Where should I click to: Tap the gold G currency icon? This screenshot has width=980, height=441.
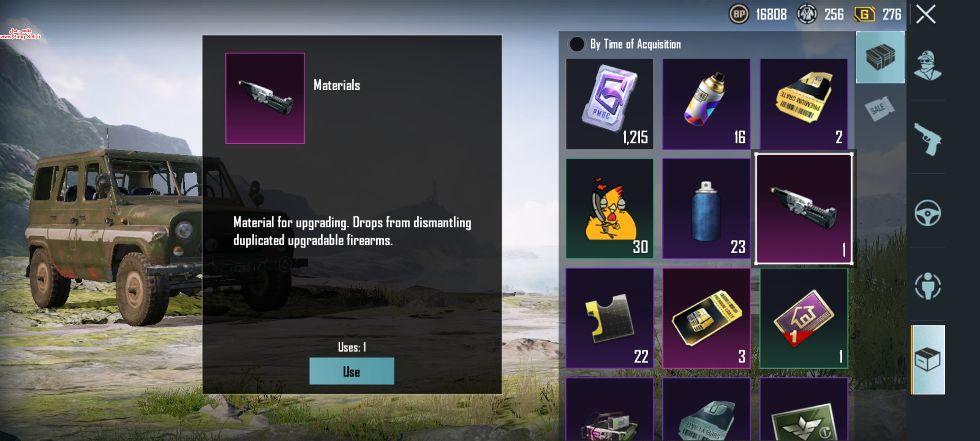pos(864,14)
